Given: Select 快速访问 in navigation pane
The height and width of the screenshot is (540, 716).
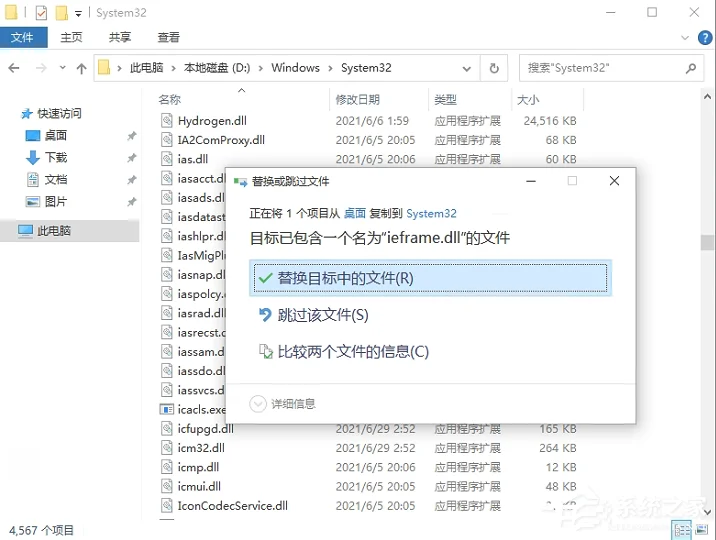Looking at the screenshot, I should (51, 113).
